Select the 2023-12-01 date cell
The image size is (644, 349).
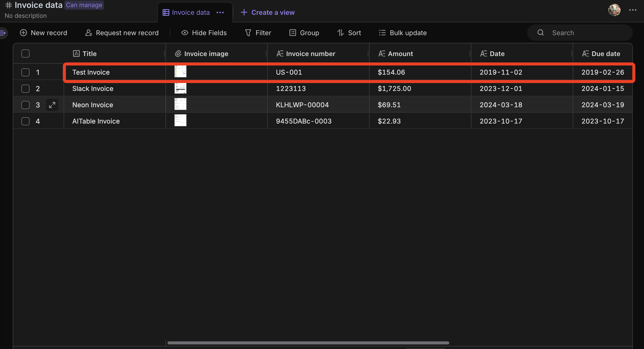coord(522,89)
